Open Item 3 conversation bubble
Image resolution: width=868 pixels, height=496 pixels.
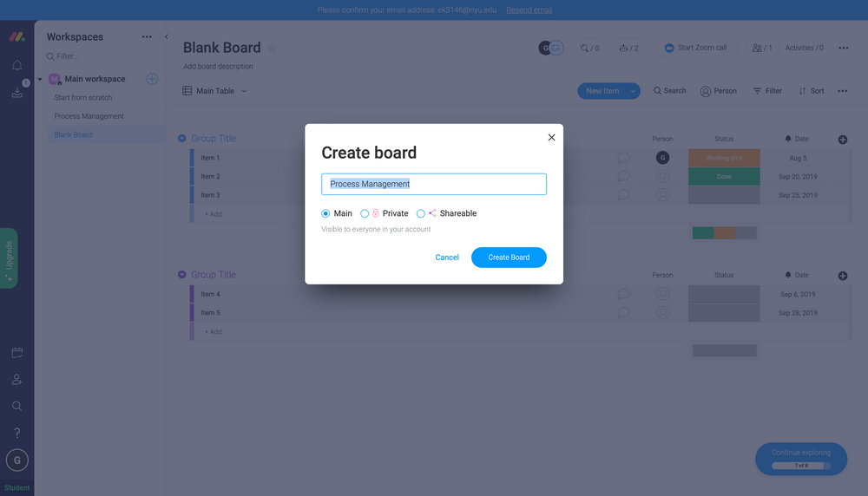[623, 195]
